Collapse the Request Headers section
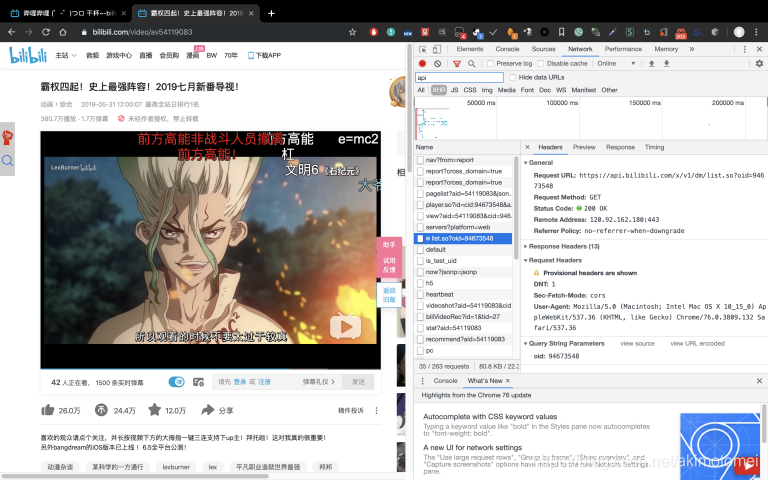Viewport: 768px width, 480px height. [526, 261]
